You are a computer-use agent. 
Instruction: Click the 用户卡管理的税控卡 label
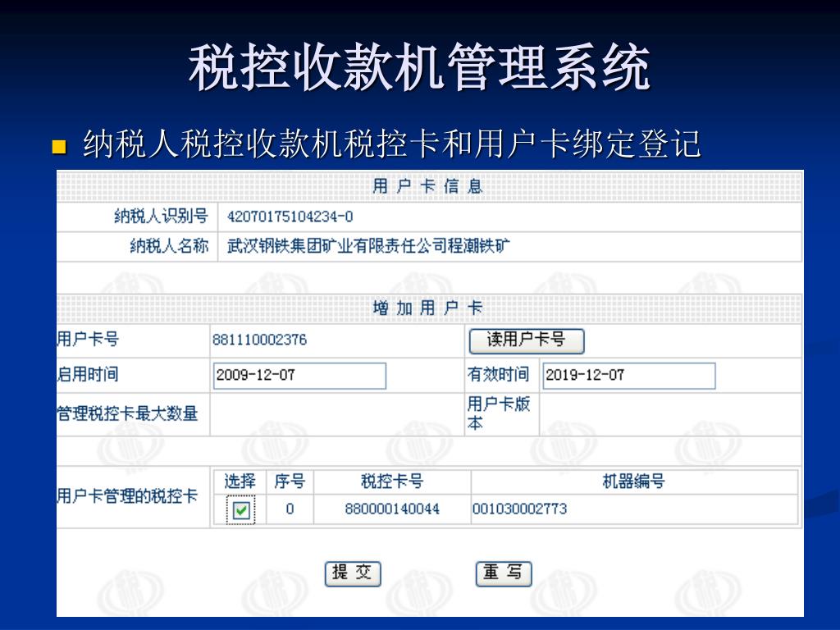point(127,496)
